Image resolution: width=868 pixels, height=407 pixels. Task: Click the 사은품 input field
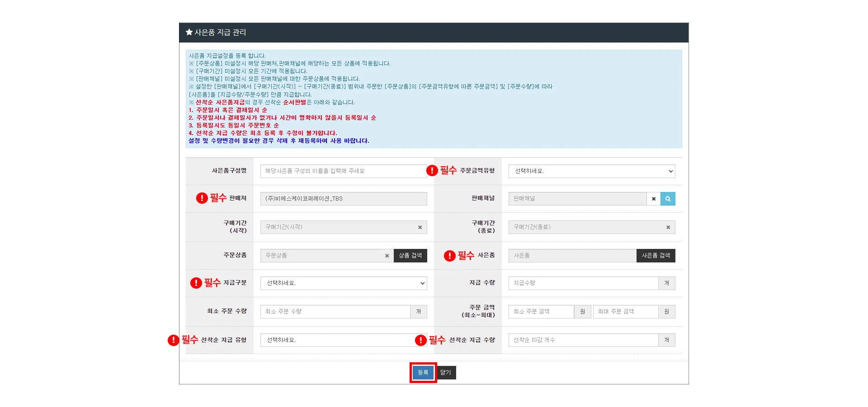click(572, 256)
